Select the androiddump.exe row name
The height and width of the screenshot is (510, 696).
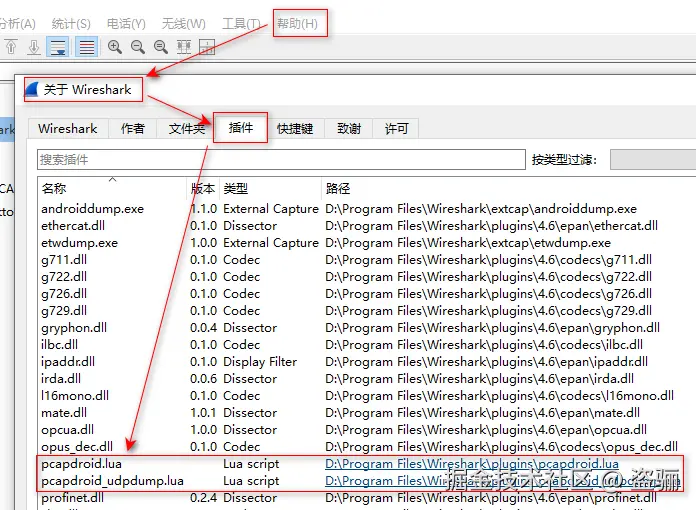92,209
